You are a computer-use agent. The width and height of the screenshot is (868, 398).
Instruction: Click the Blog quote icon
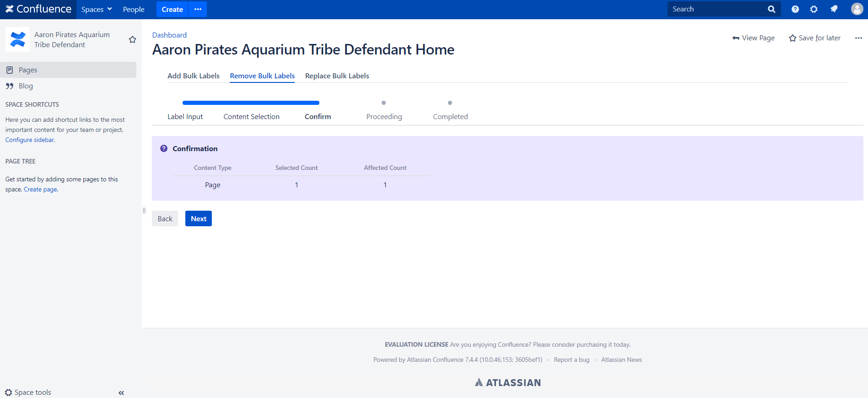(10, 86)
